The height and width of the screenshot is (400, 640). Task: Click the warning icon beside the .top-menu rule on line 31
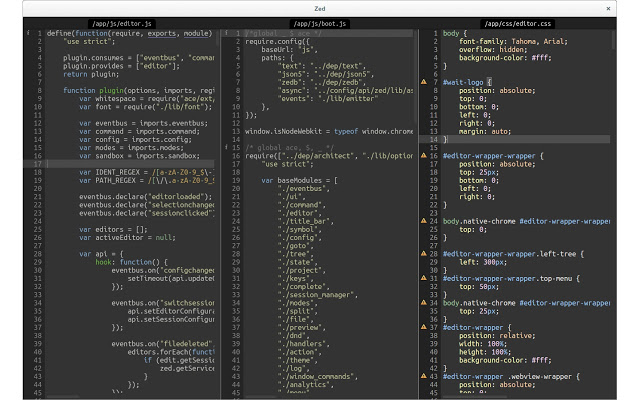(424, 278)
